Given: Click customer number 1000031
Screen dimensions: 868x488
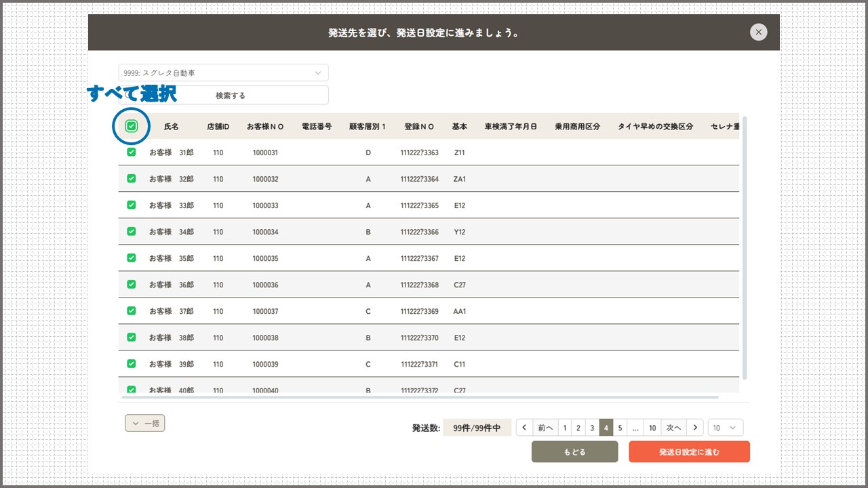Looking at the screenshot, I should tap(265, 152).
